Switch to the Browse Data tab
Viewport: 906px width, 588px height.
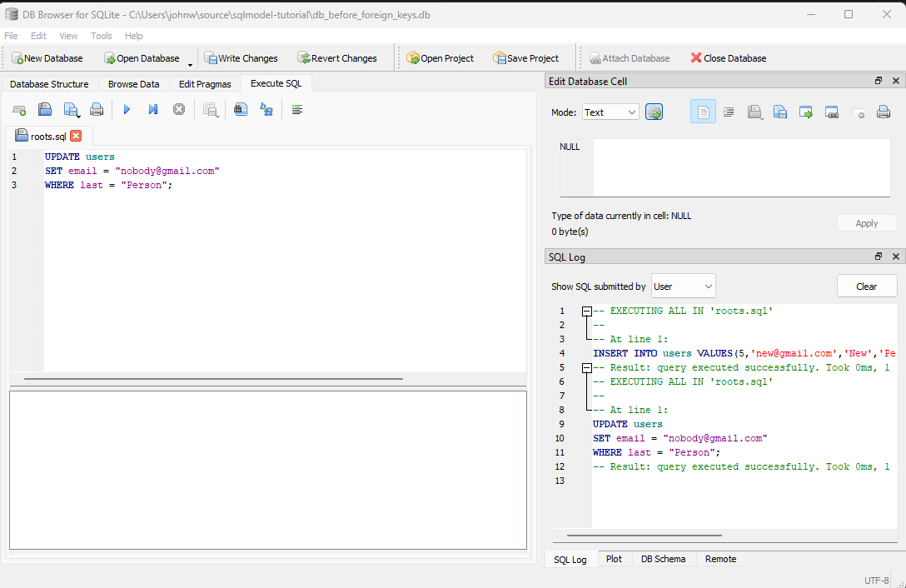[x=133, y=84]
